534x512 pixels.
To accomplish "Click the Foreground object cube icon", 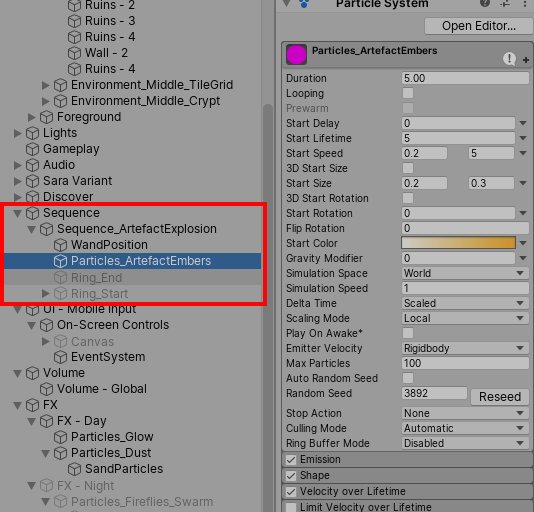I will [46, 117].
